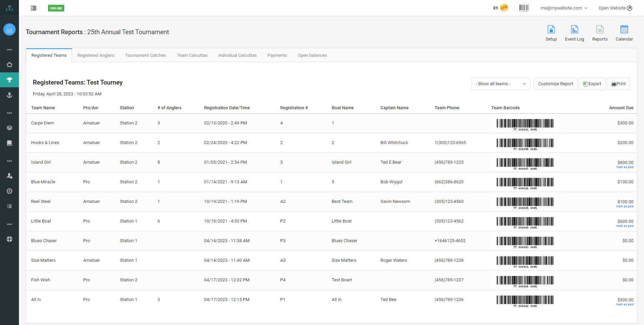The image size is (644, 325).
Task: Select the 'Blues Chaser' team name cell
Action: coord(44,241)
